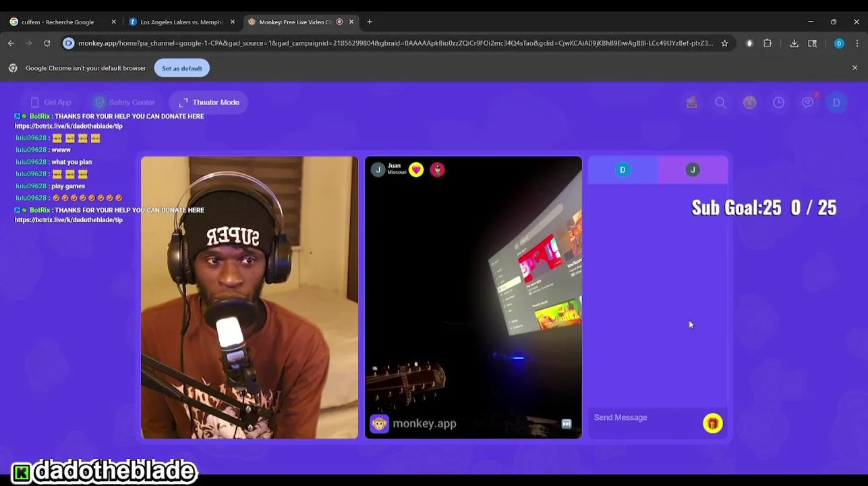Click the "wwww" chat message

tap(61, 150)
